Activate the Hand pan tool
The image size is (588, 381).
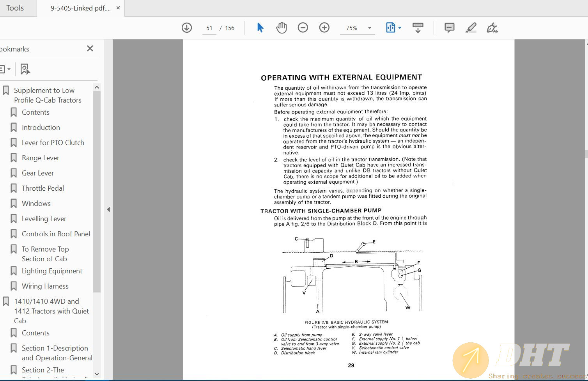(282, 28)
